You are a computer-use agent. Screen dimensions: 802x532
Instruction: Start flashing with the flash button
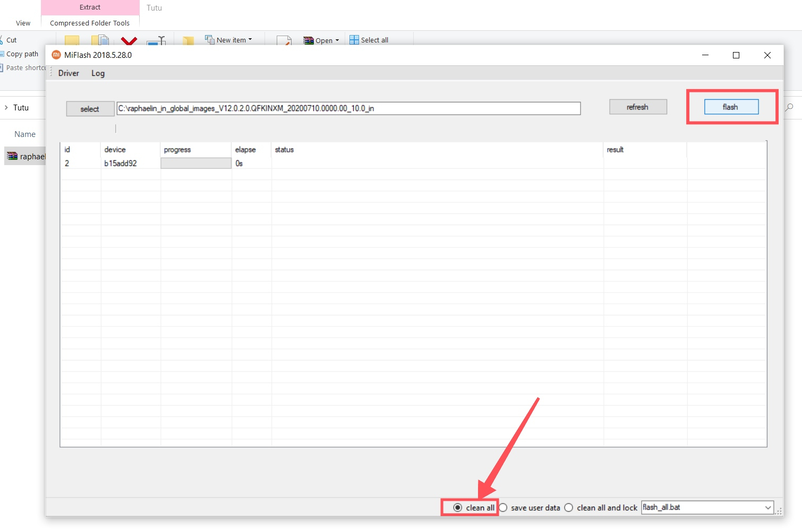pyautogui.click(x=731, y=107)
